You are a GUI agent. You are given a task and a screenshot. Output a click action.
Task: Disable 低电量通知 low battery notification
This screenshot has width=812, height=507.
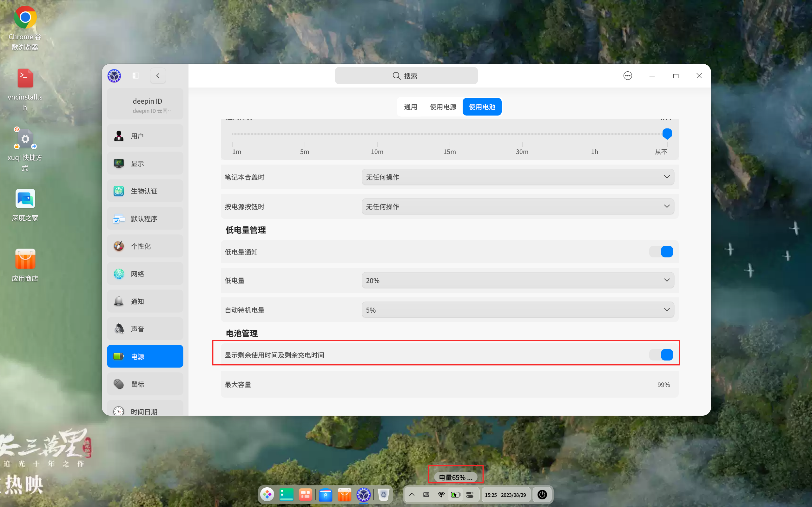pos(661,251)
